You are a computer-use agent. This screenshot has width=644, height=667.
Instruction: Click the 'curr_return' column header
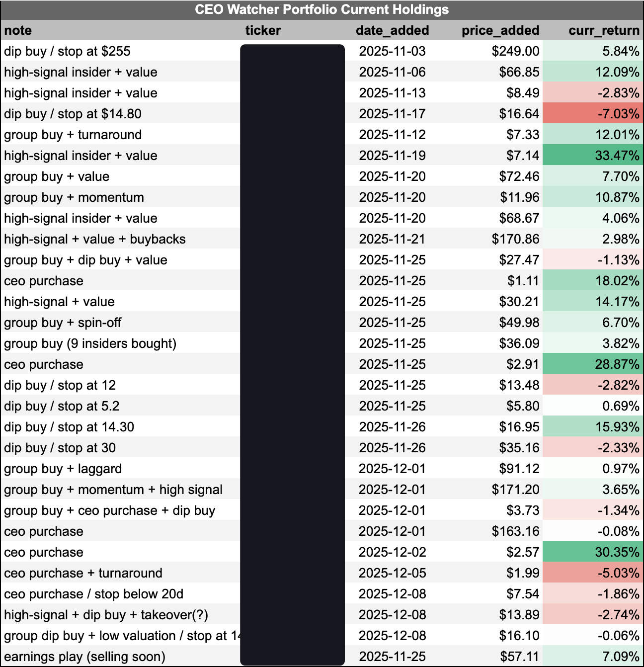pyautogui.click(x=604, y=30)
